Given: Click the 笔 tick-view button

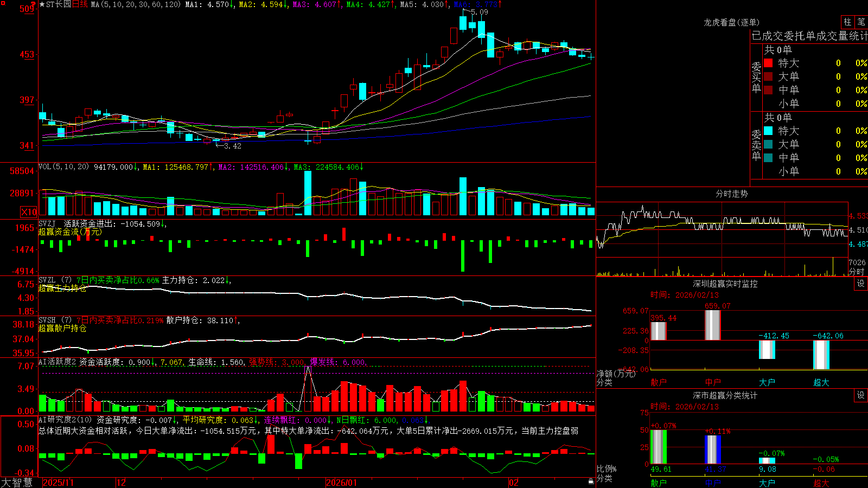Looking at the screenshot, I should (861, 22).
